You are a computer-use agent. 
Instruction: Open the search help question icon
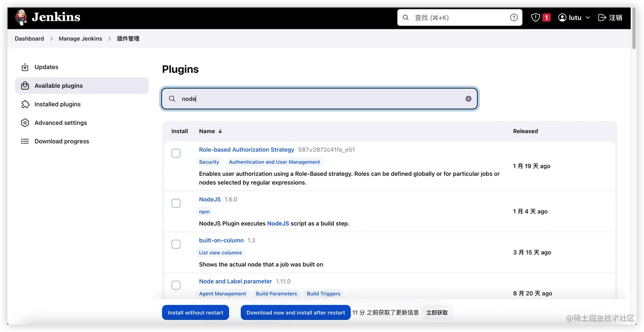click(x=514, y=17)
